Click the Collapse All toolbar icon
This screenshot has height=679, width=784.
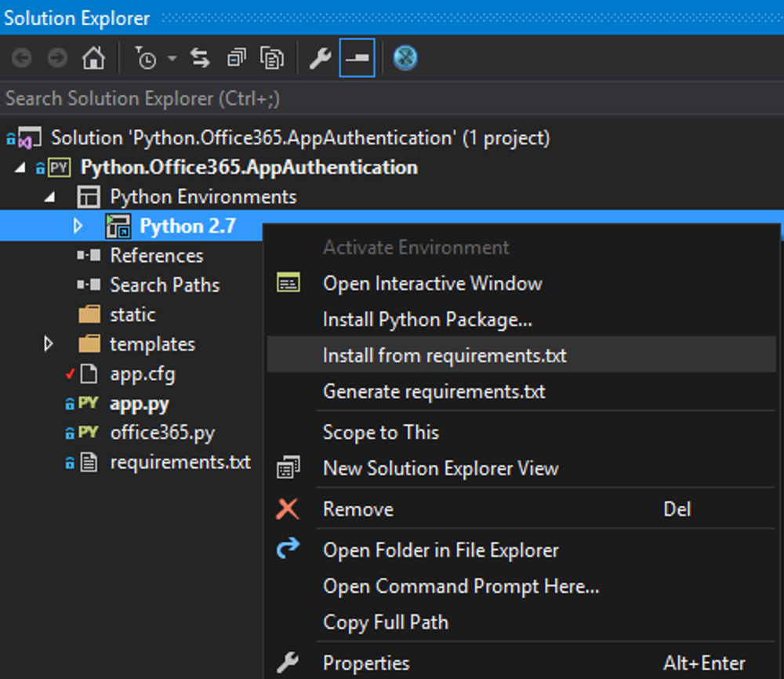click(236, 59)
